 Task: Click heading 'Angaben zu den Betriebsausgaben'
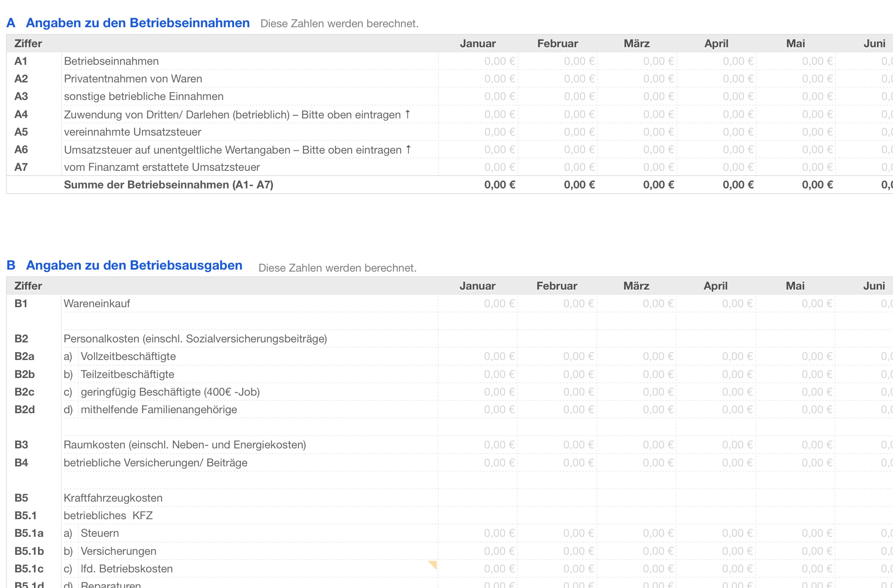pyautogui.click(x=134, y=265)
